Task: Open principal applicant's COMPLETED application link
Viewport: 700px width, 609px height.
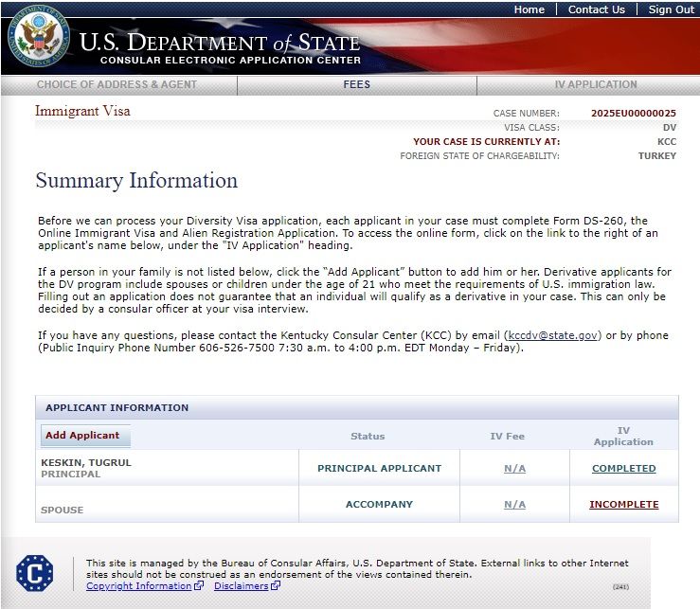Action: (x=623, y=469)
